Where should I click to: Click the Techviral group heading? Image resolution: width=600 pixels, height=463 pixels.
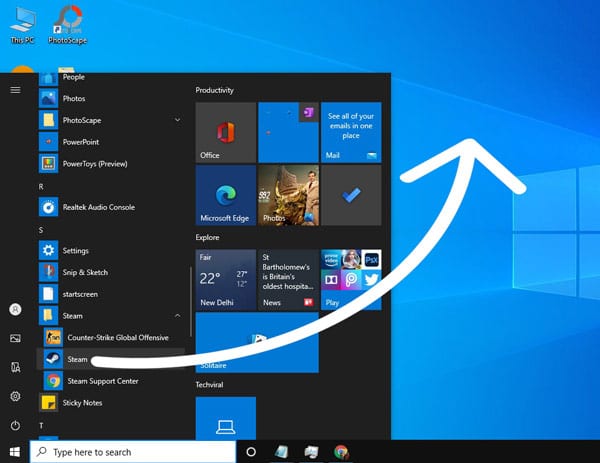(x=209, y=385)
